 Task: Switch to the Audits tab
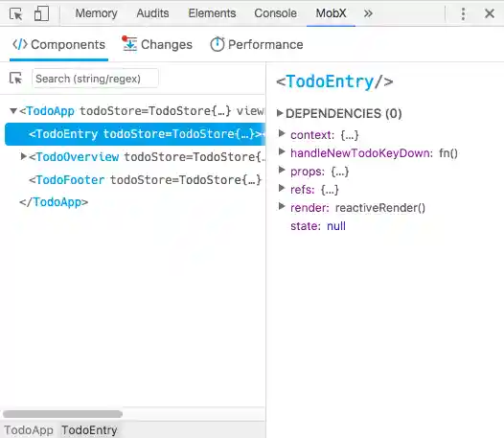click(152, 13)
